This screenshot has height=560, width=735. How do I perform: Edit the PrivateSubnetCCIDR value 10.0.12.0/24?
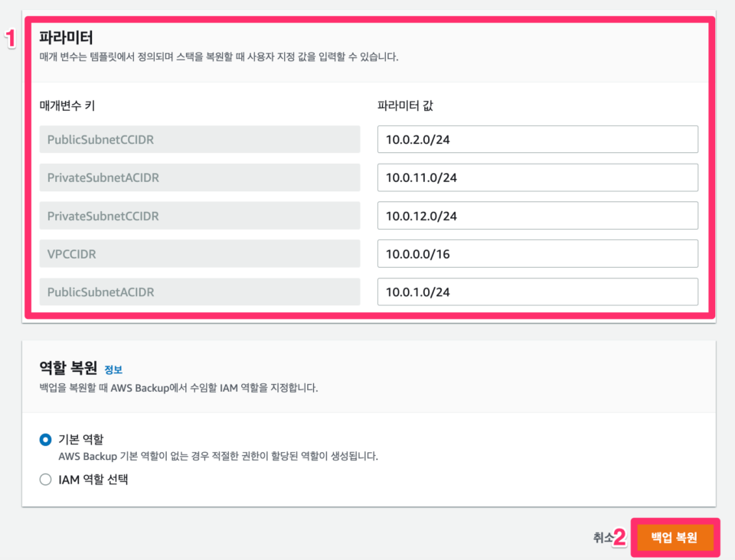tap(537, 216)
